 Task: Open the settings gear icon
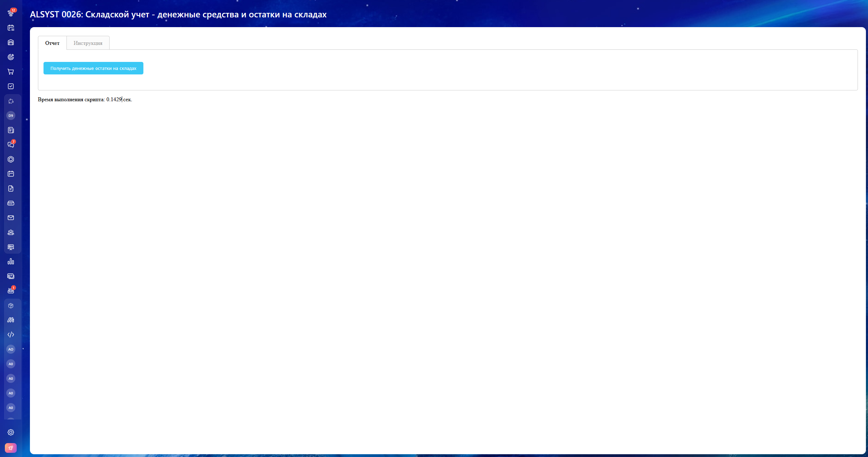[11, 432]
